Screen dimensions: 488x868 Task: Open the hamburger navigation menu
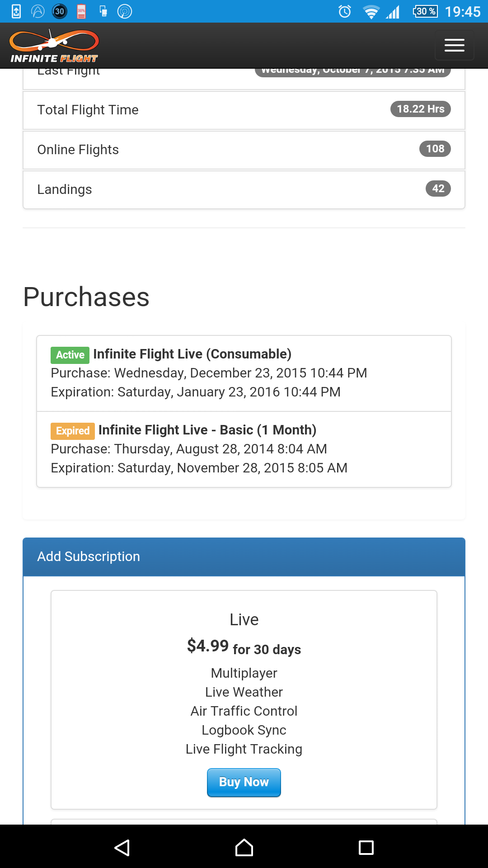point(454,45)
